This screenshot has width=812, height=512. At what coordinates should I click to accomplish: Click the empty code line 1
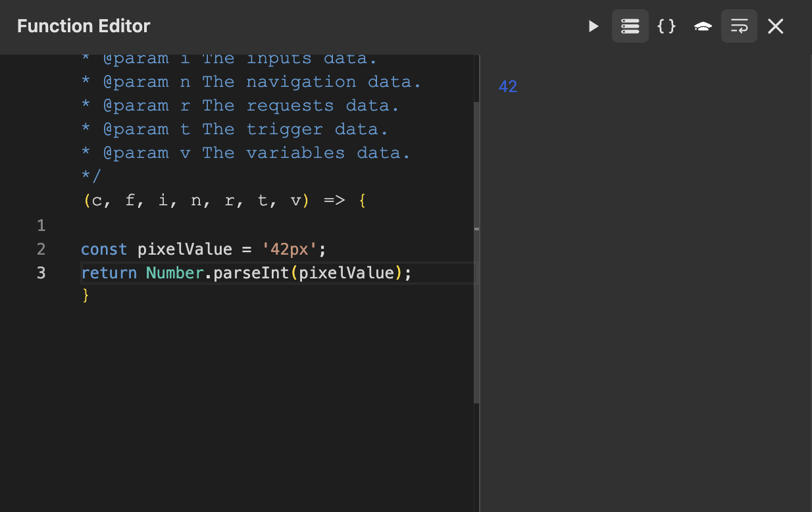coord(276,226)
